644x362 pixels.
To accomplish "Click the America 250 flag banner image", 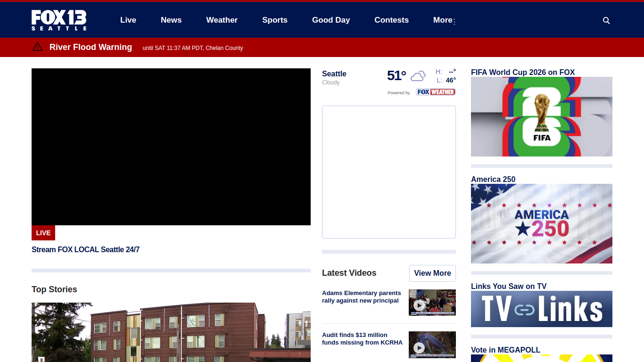I will pyautogui.click(x=542, y=223).
